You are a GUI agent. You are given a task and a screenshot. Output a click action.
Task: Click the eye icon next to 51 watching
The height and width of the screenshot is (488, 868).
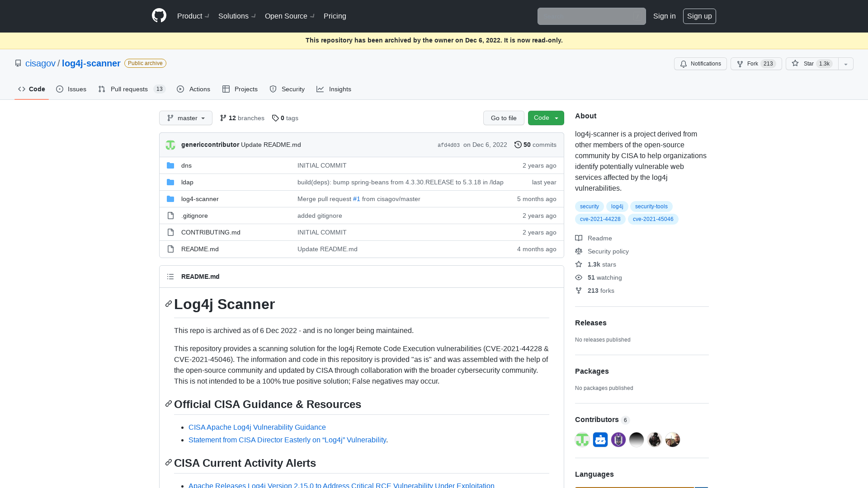[579, 277]
